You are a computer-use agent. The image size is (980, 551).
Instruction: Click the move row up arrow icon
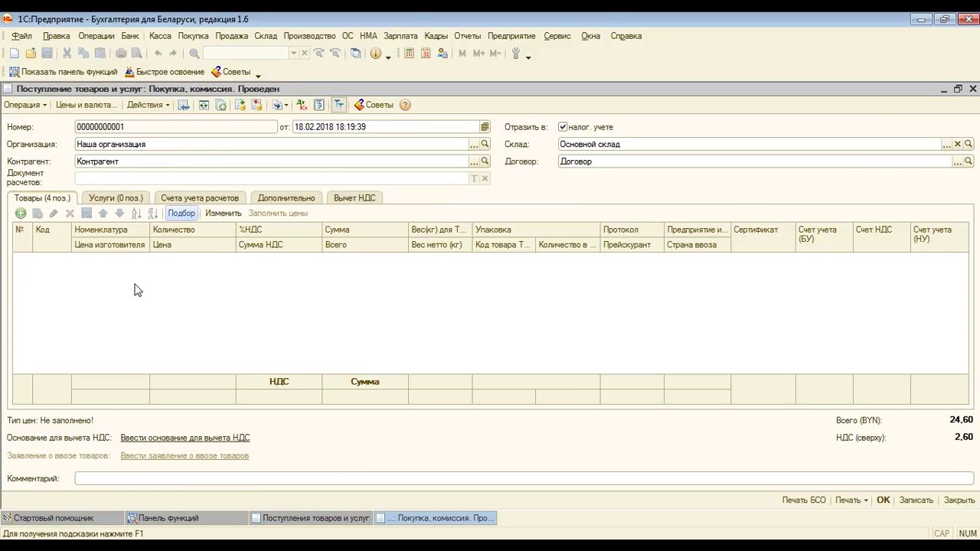pyautogui.click(x=103, y=214)
